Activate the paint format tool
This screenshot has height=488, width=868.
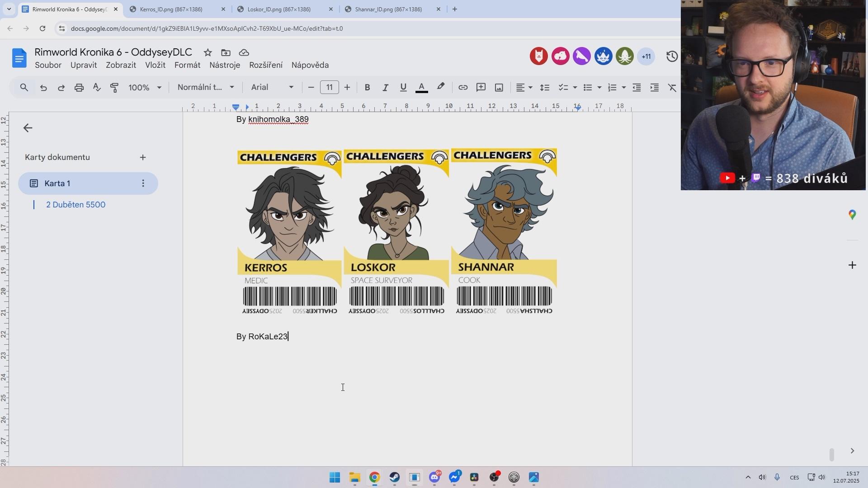(114, 88)
